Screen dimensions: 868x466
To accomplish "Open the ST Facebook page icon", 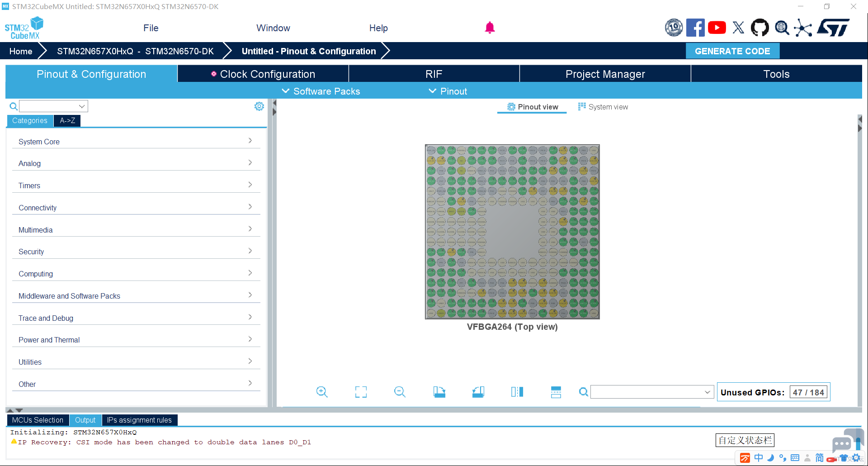I will pos(695,28).
